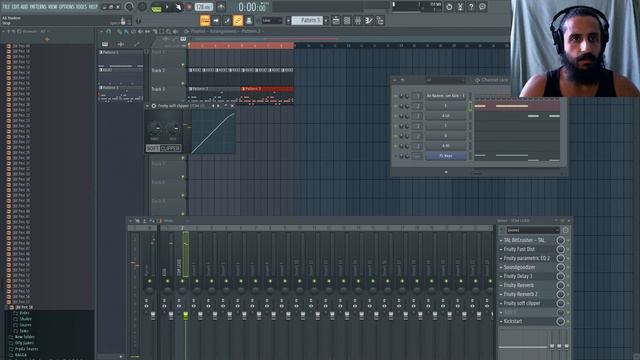Toggle mute LED of sixth channel rack row
This screenshot has width=640, height=360.
tap(395, 146)
